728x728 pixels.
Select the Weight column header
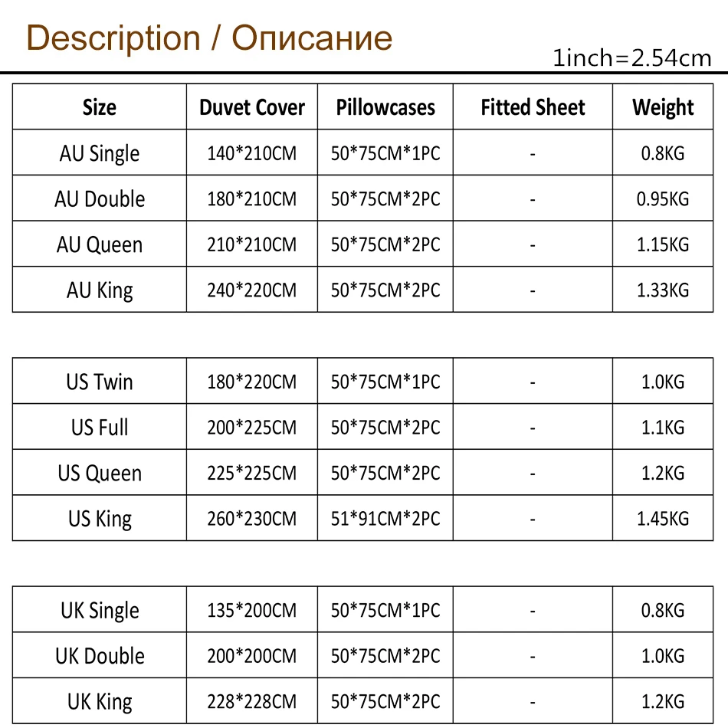[663, 107]
